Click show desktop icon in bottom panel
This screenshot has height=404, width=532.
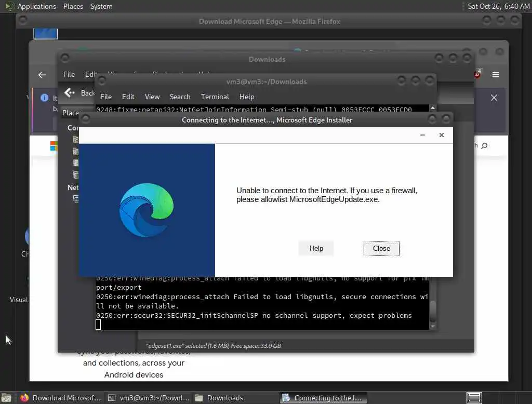point(6,398)
